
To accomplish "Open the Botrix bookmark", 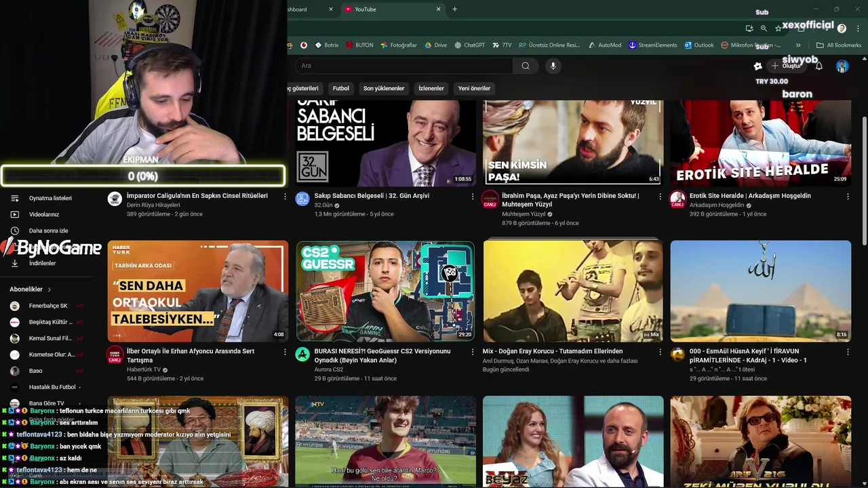I will [x=326, y=45].
